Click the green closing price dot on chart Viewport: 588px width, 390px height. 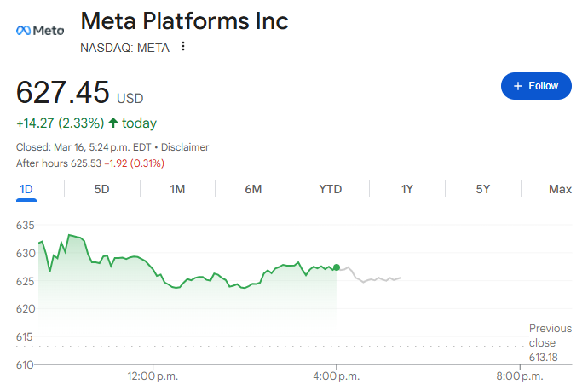337,267
